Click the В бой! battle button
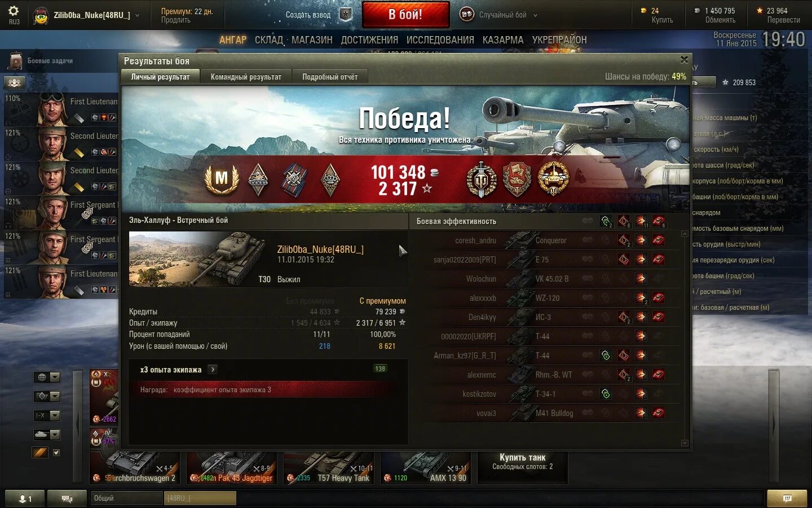This screenshot has width=812, height=508. [405, 15]
